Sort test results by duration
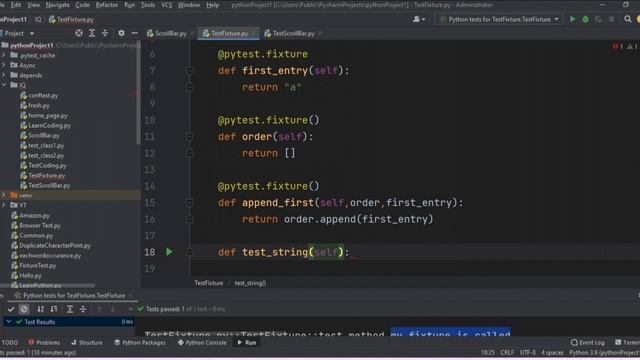Viewport: 640px width, 360px height. pos(53,309)
